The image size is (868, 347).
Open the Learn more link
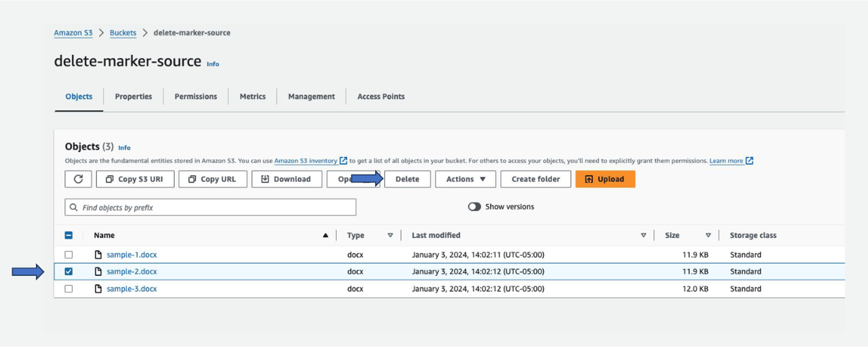(x=727, y=161)
